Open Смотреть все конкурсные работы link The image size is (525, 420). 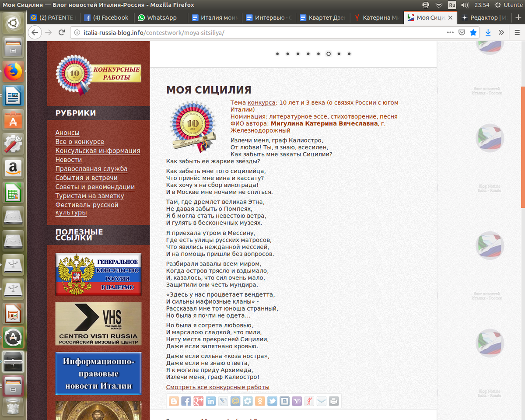218,387
